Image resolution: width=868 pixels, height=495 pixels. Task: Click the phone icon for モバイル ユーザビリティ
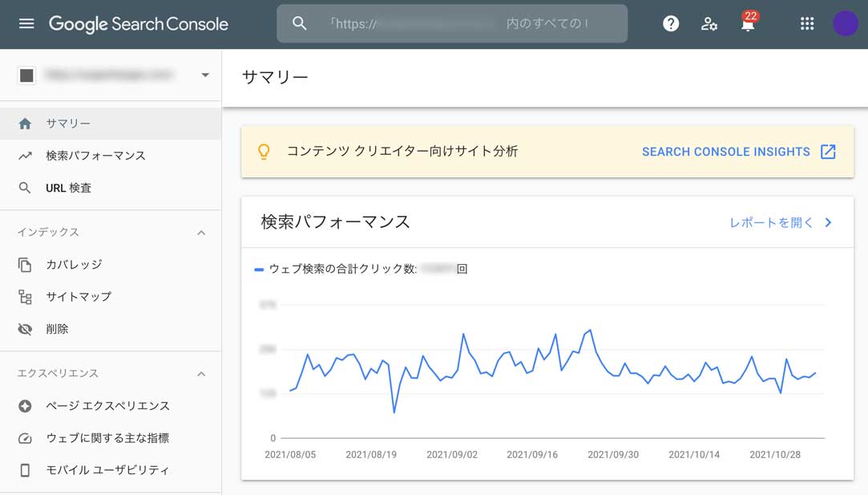pos(25,471)
